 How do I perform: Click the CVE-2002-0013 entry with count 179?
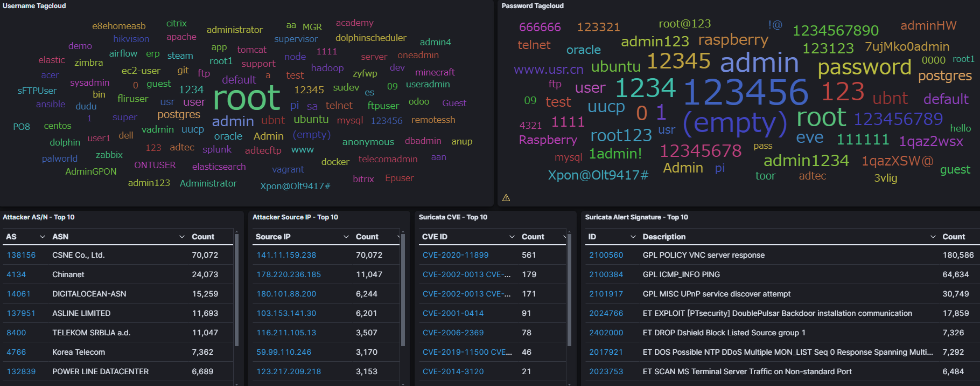click(x=467, y=274)
